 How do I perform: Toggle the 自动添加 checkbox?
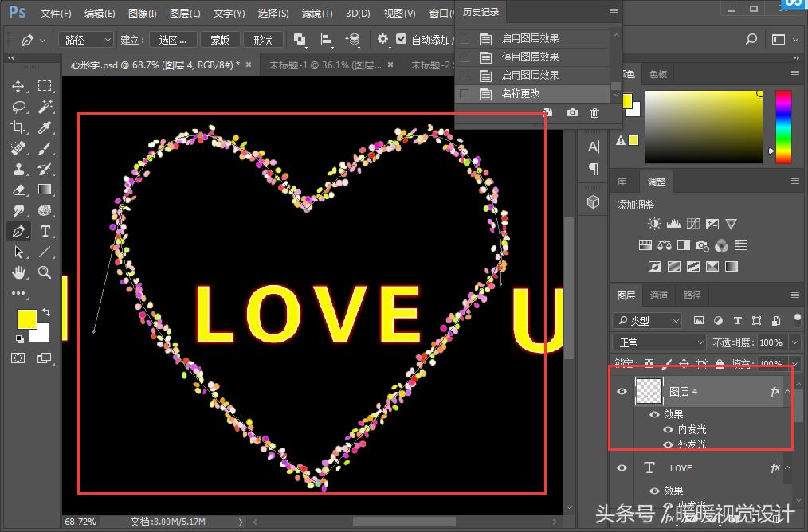pyautogui.click(x=402, y=39)
